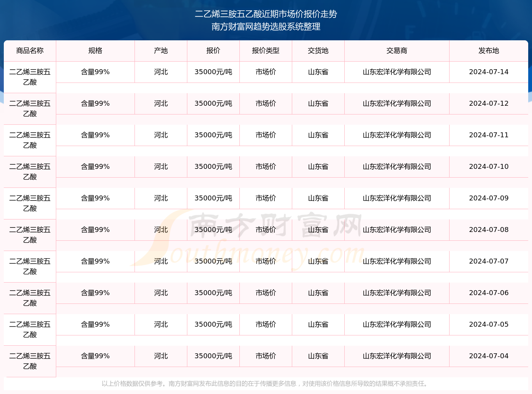Select the date 2024-07-09 cell

pos(489,198)
